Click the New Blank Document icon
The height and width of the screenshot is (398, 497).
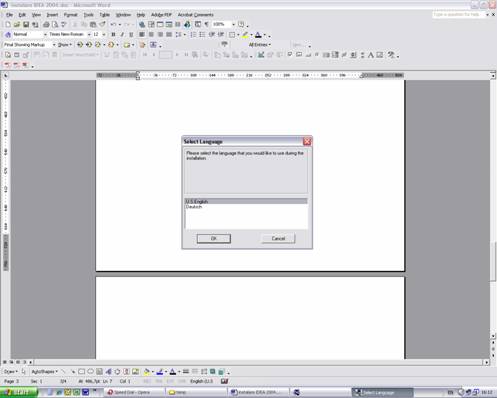tap(8, 24)
